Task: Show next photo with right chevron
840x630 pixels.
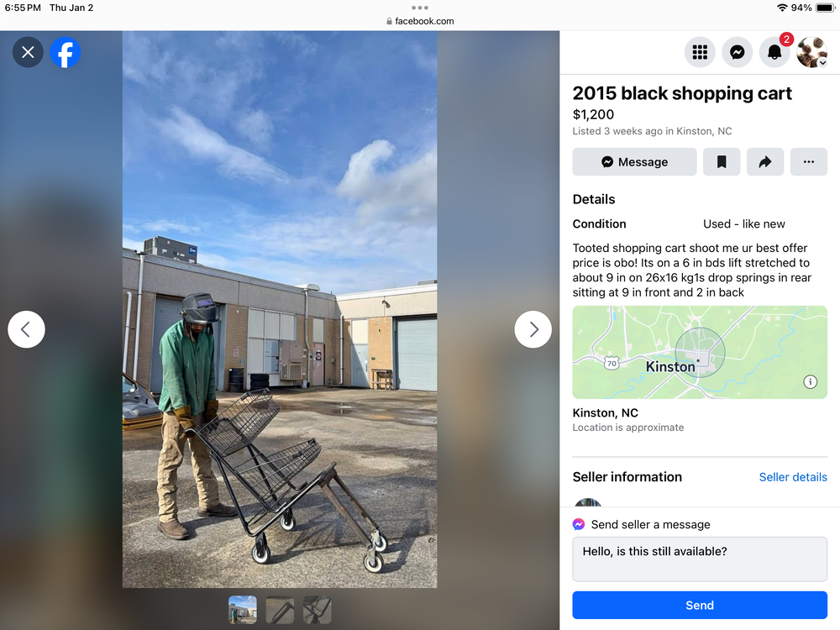Action: point(533,329)
